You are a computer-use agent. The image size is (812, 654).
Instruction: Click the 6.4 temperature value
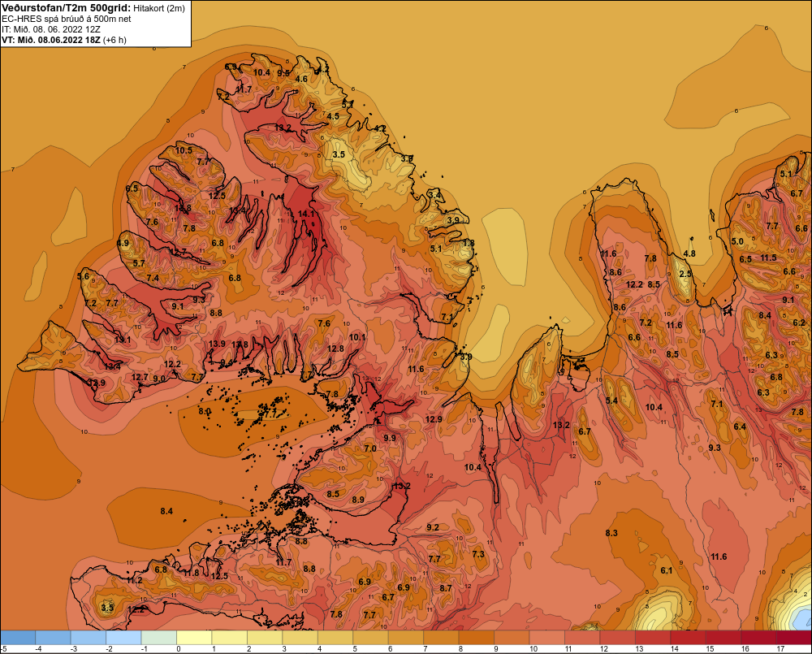coord(740,427)
